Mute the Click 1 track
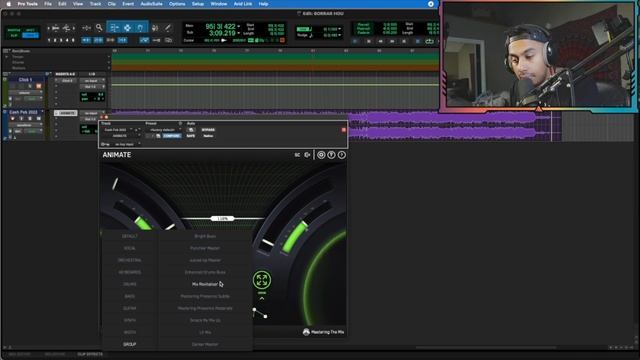The width and height of the screenshot is (640, 360). [x=38, y=86]
